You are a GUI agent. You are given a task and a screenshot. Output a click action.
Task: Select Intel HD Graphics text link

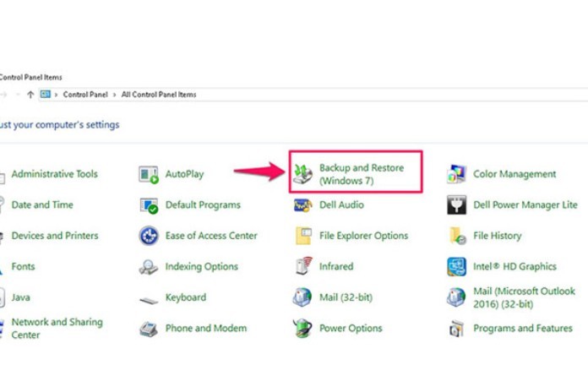(x=514, y=266)
